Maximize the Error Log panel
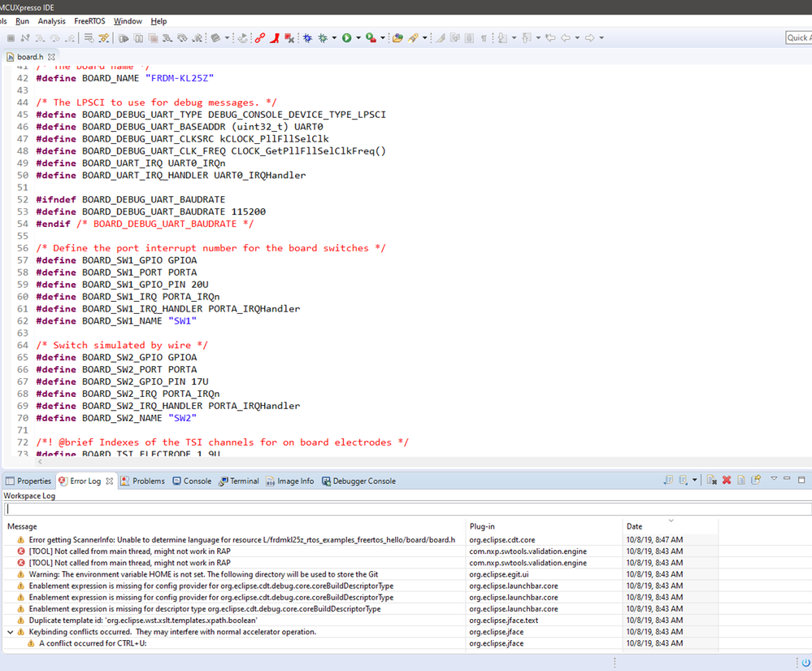 (x=801, y=480)
